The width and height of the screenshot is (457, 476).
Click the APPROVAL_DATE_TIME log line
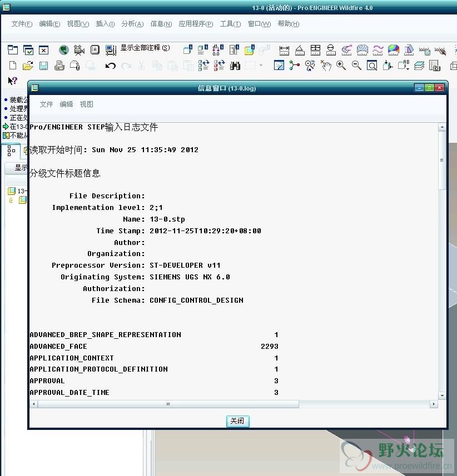click(154, 393)
